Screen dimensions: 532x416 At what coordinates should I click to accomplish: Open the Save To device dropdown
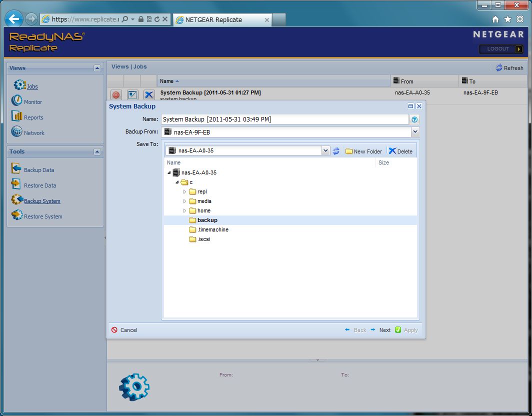pos(325,150)
